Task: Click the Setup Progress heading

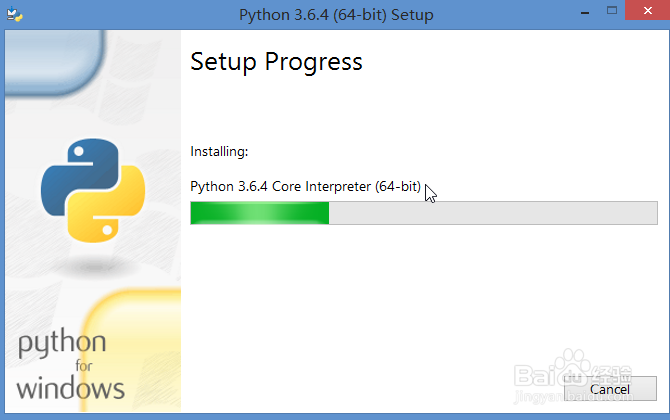Action: click(x=276, y=62)
